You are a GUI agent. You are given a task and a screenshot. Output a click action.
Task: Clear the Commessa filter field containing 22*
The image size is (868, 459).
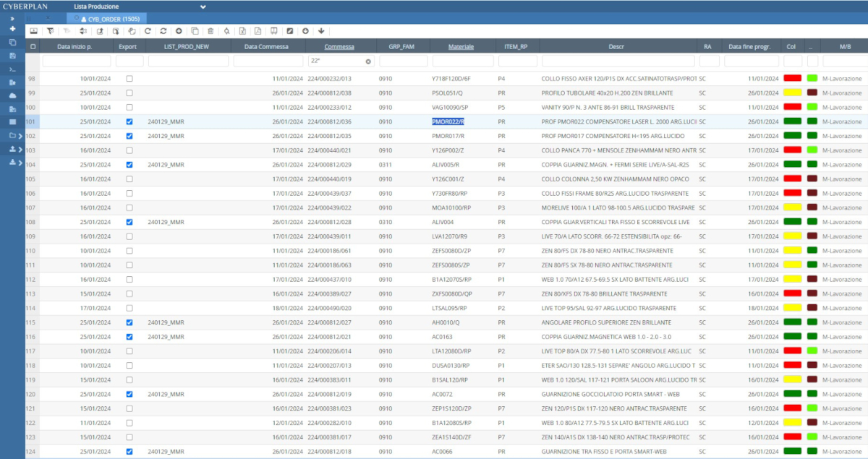[x=367, y=61]
